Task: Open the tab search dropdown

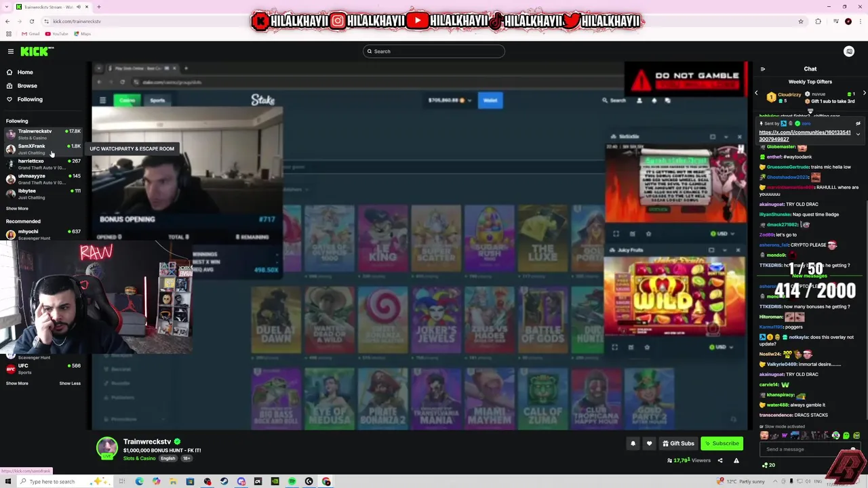Action: pos(7,7)
